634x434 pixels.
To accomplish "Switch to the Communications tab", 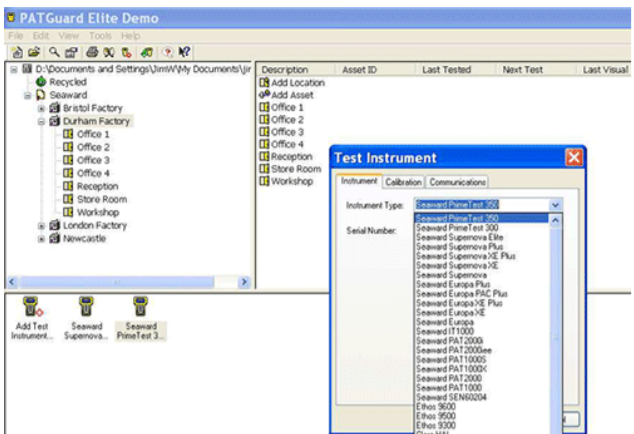I will click(457, 182).
